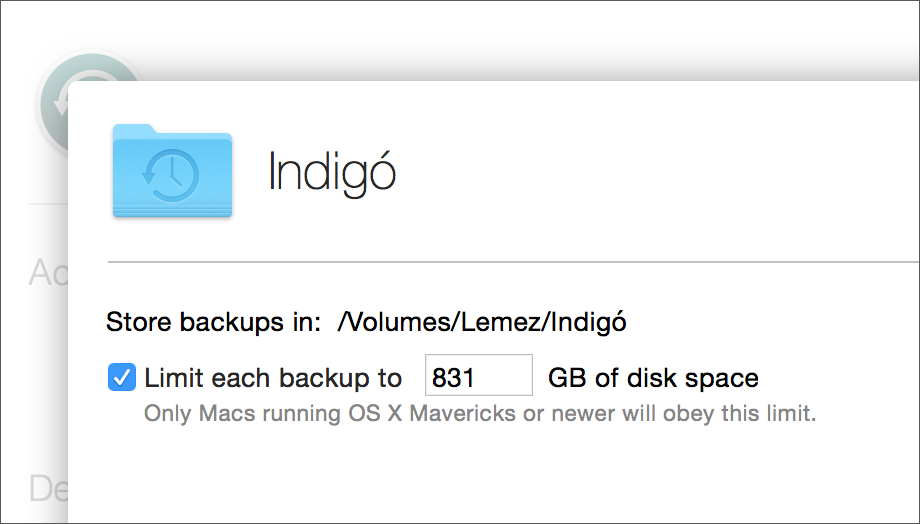Click the Time Machine backup folder icon
The image size is (920, 524).
172,171
